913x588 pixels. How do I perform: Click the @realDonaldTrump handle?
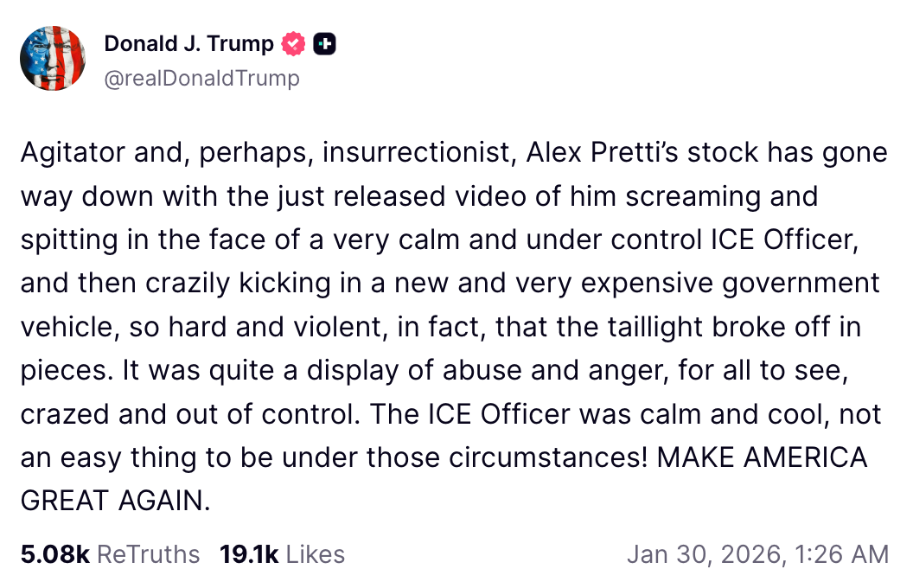click(x=201, y=79)
